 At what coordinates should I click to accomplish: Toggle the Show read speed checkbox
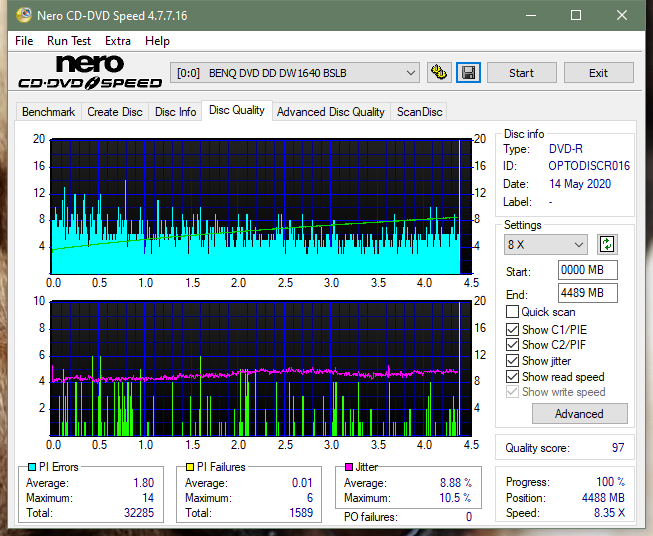click(512, 376)
